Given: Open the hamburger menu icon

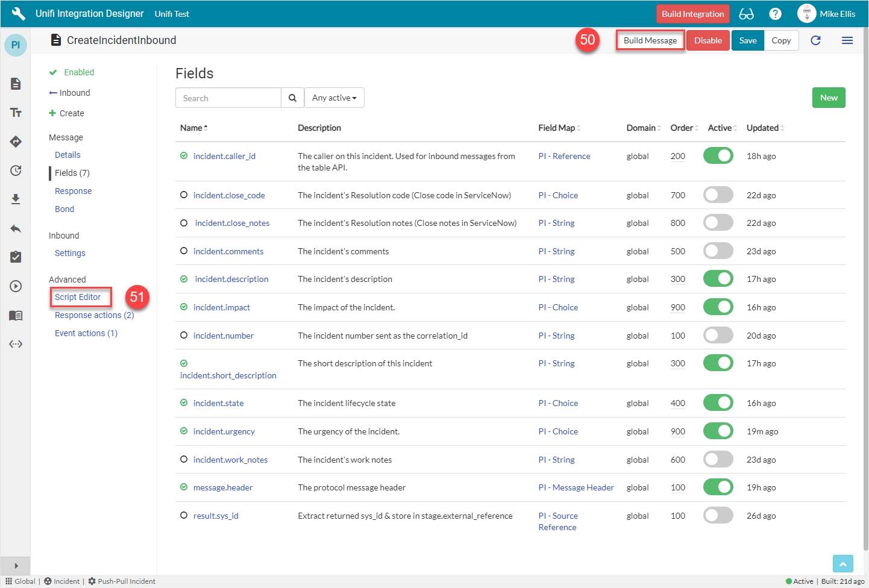Looking at the screenshot, I should [847, 40].
